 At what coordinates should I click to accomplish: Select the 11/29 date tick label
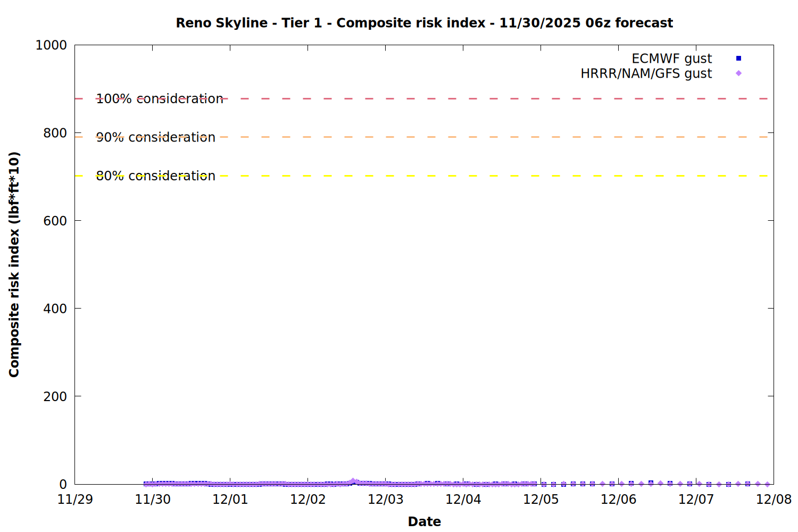(75, 500)
